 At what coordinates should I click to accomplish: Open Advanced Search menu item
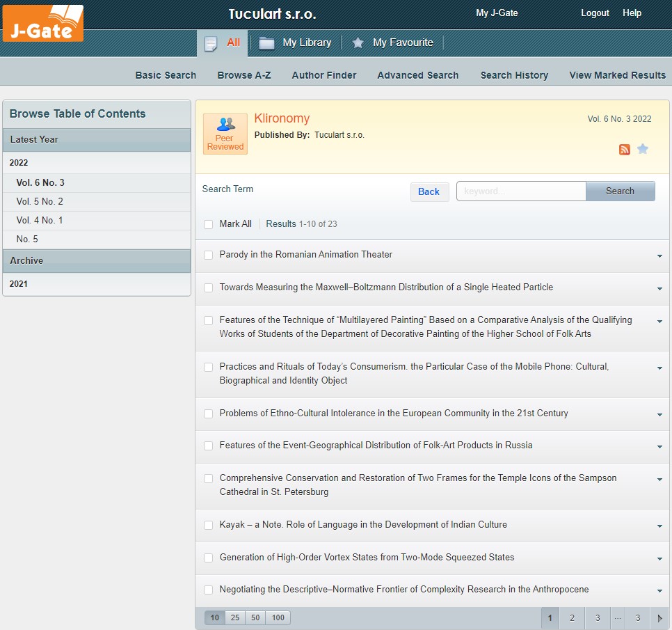click(x=417, y=75)
